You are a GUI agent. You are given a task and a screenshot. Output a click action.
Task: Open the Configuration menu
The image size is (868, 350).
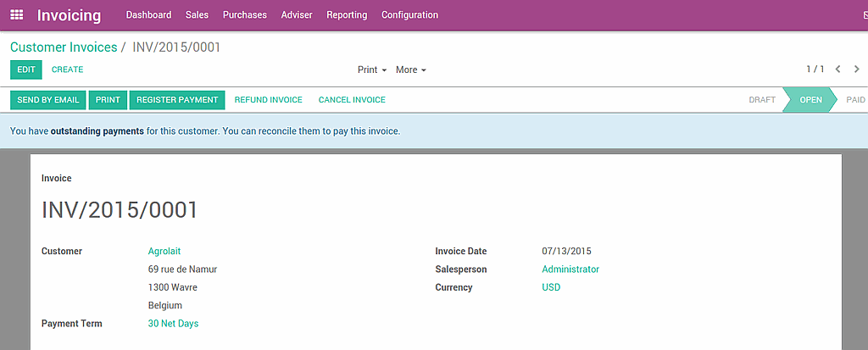[x=409, y=15]
